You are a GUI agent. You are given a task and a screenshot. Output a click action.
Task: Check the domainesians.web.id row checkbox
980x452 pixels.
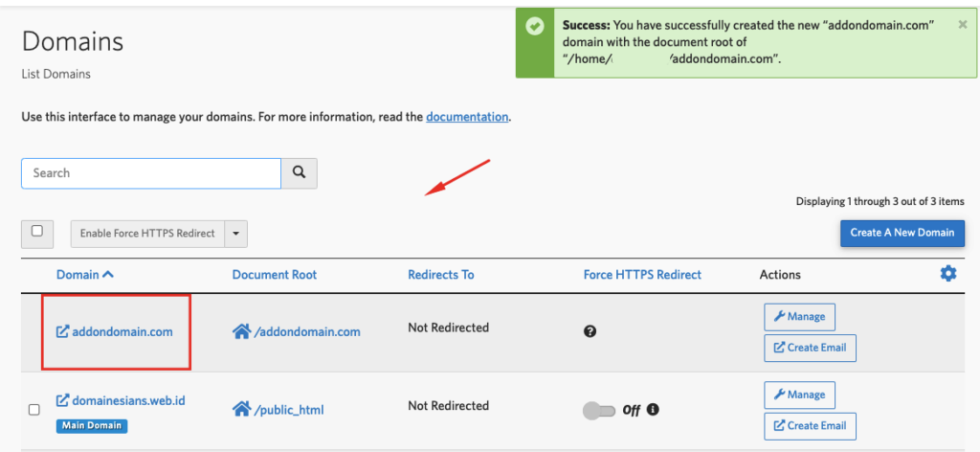coord(34,410)
